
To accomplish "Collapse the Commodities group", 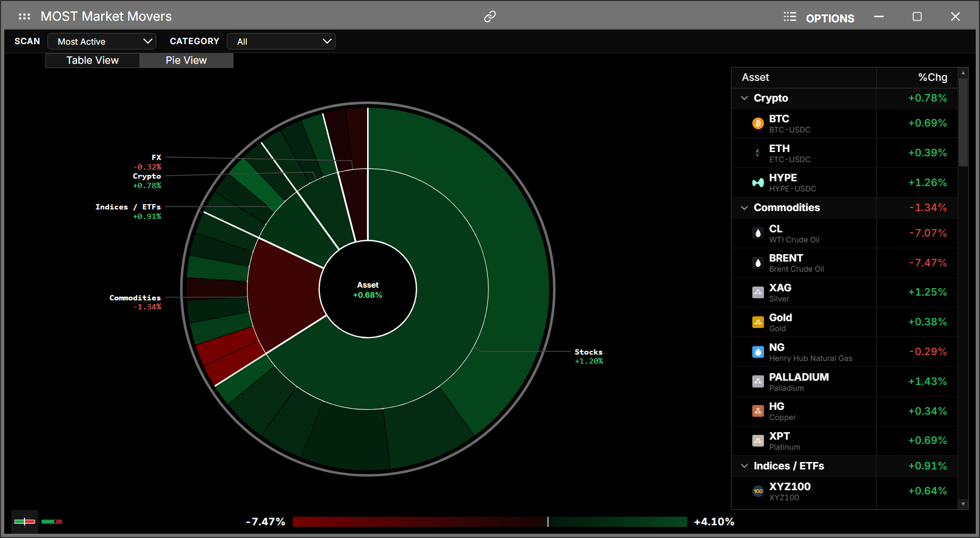I will click(x=744, y=208).
